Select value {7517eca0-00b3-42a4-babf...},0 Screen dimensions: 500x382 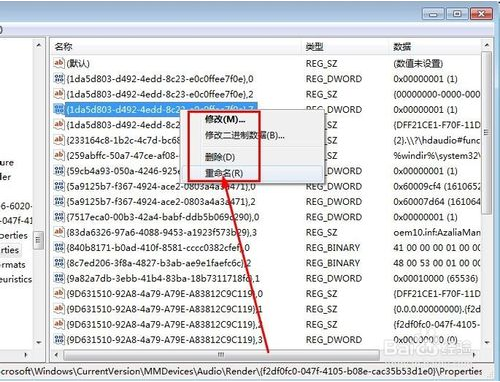[x=163, y=217]
